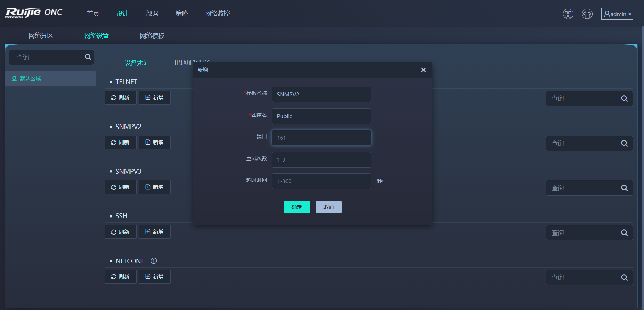Click the theme shirt icon in header

587,14
